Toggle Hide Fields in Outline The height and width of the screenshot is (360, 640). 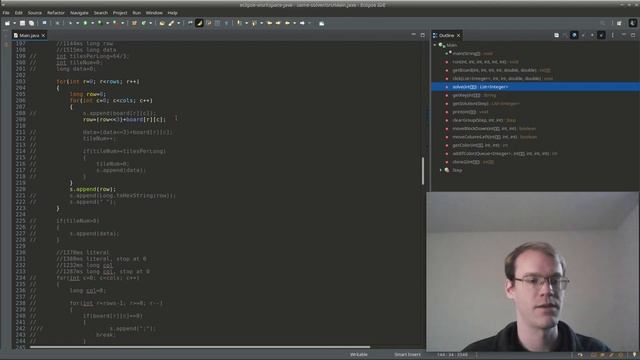pyautogui.click(x=574, y=36)
